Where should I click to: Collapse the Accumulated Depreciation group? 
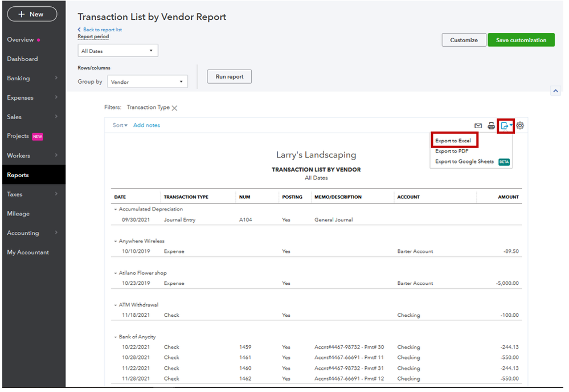coord(116,210)
